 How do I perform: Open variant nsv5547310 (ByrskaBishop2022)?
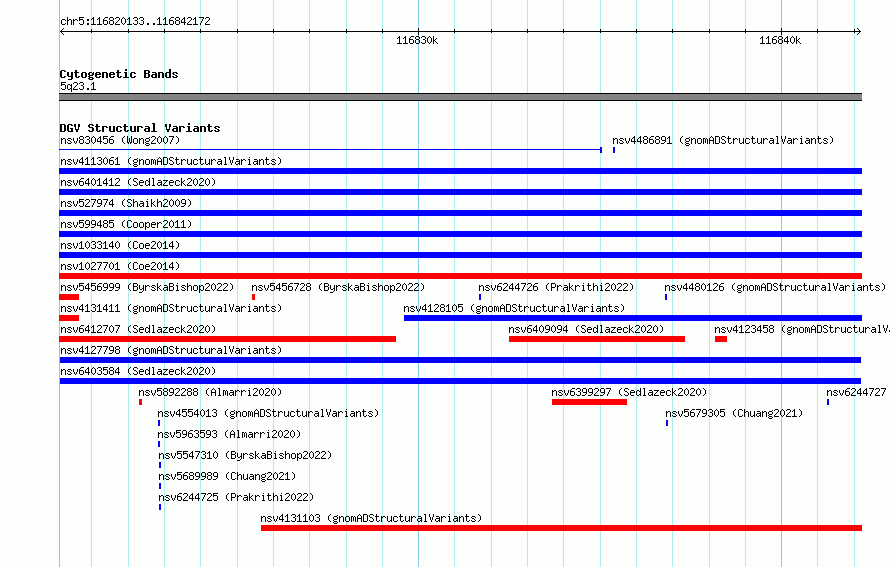tap(245, 455)
